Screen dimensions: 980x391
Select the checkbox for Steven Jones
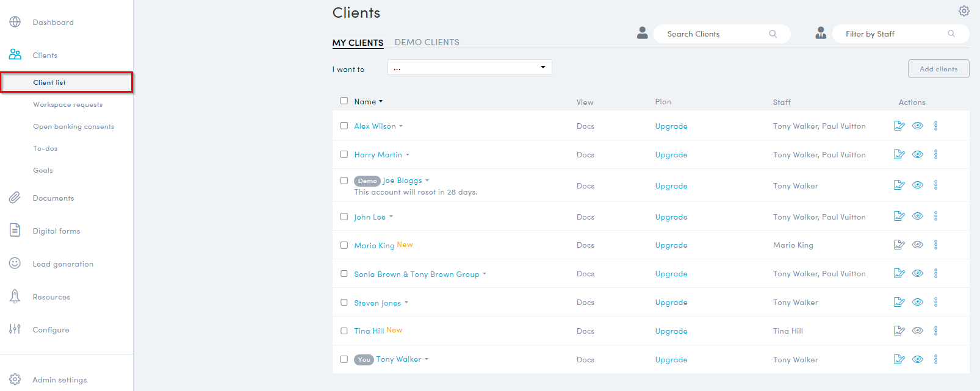344,303
